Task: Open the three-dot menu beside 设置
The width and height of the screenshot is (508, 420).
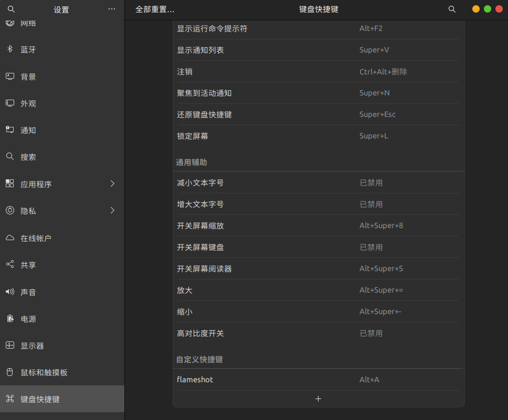Action: 111,9
